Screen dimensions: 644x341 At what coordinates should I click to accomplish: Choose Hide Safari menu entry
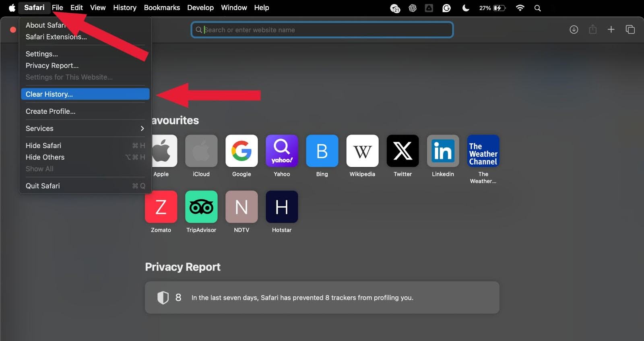pos(85,146)
